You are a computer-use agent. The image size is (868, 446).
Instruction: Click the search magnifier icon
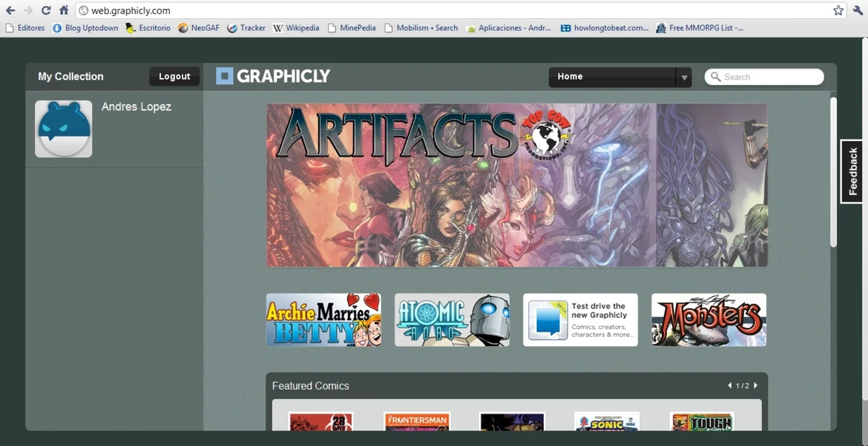[716, 76]
